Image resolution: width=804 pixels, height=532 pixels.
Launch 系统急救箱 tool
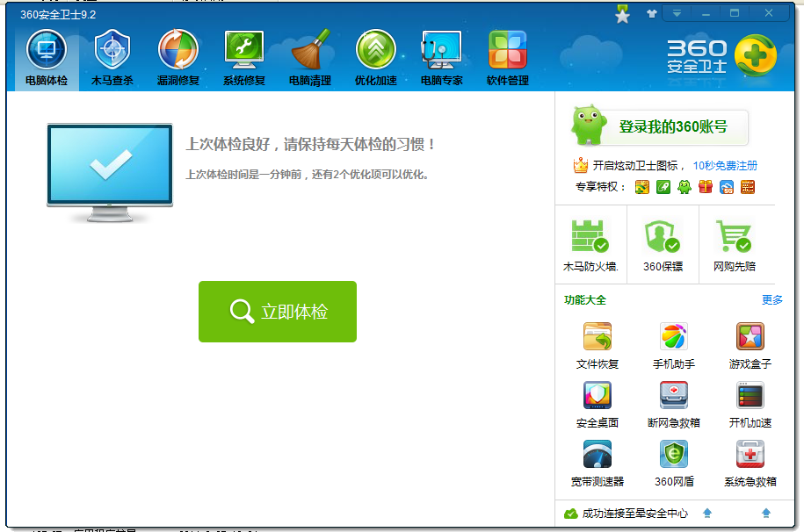(750, 464)
